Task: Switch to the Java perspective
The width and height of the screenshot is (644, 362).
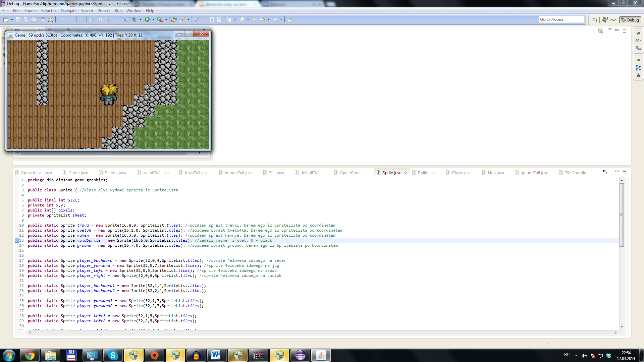Action: (x=609, y=20)
